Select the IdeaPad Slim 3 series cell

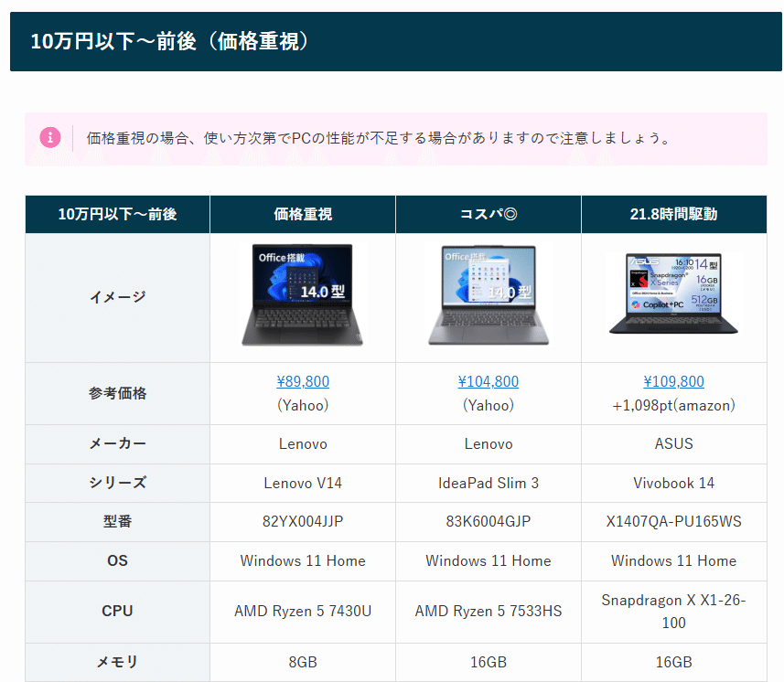click(x=489, y=483)
